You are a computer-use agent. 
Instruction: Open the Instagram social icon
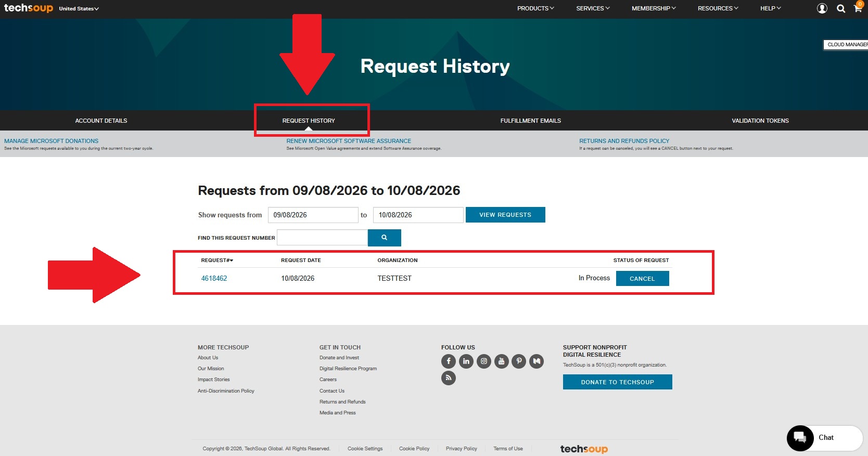484,361
